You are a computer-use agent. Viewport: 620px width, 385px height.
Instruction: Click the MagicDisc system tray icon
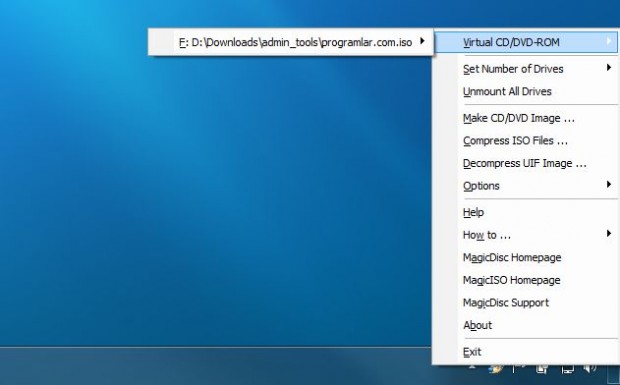click(496, 369)
